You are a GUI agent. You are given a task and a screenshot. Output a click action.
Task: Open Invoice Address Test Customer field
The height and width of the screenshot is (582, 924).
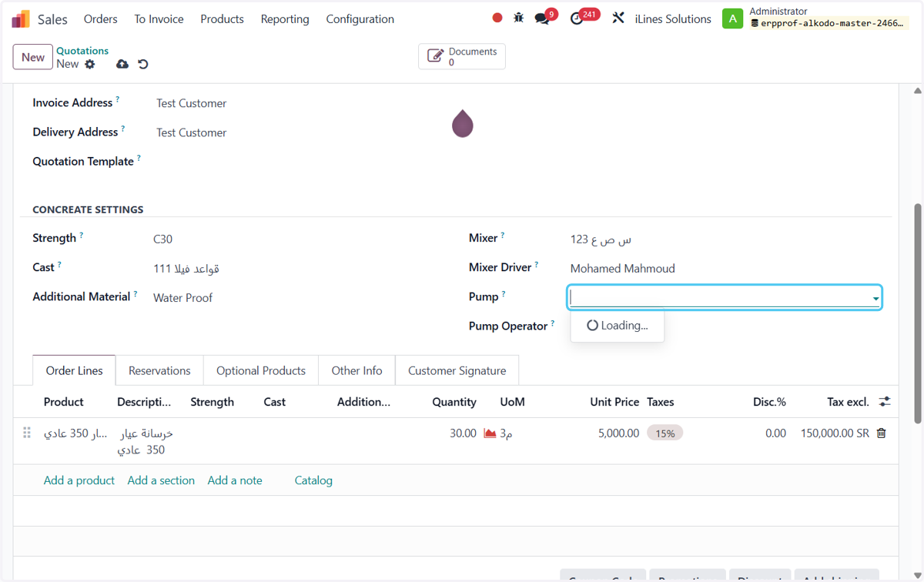coord(191,103)
